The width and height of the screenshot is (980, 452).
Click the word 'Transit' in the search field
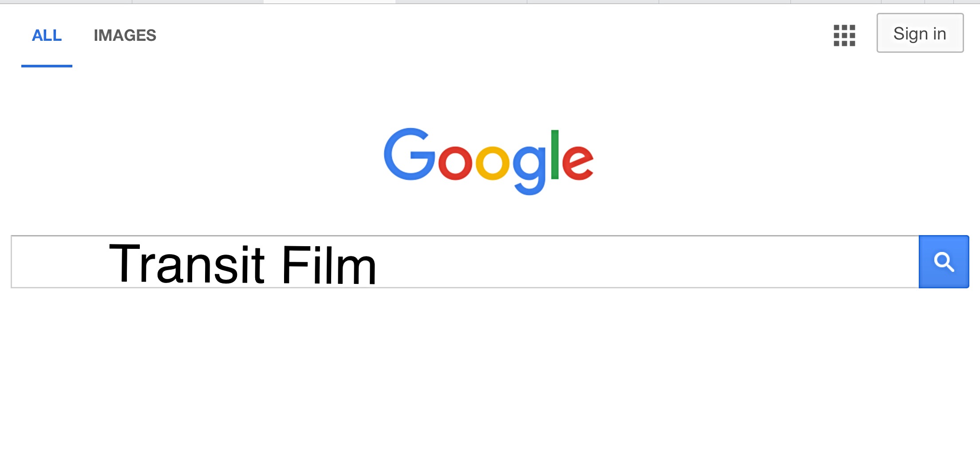pyautogui.click(x=187, y=264)
